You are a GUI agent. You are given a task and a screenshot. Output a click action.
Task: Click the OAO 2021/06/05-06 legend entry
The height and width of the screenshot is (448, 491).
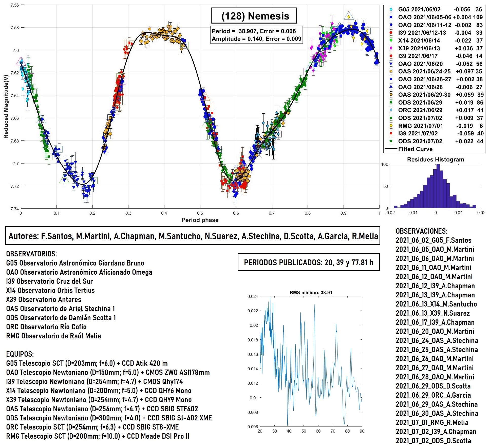pos(434,17)
